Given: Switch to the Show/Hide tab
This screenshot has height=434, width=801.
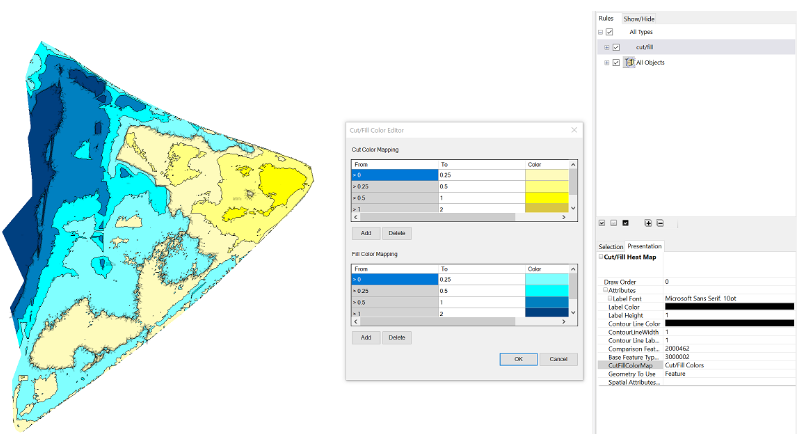Looking at the screenshot, I should tap(639, 19).
